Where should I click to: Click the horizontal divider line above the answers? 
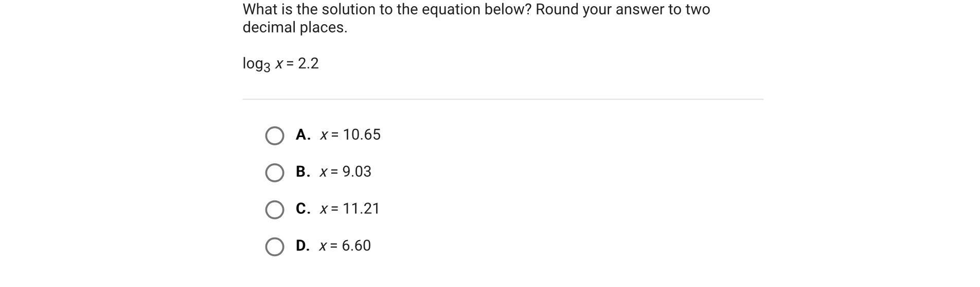(503, 99)
